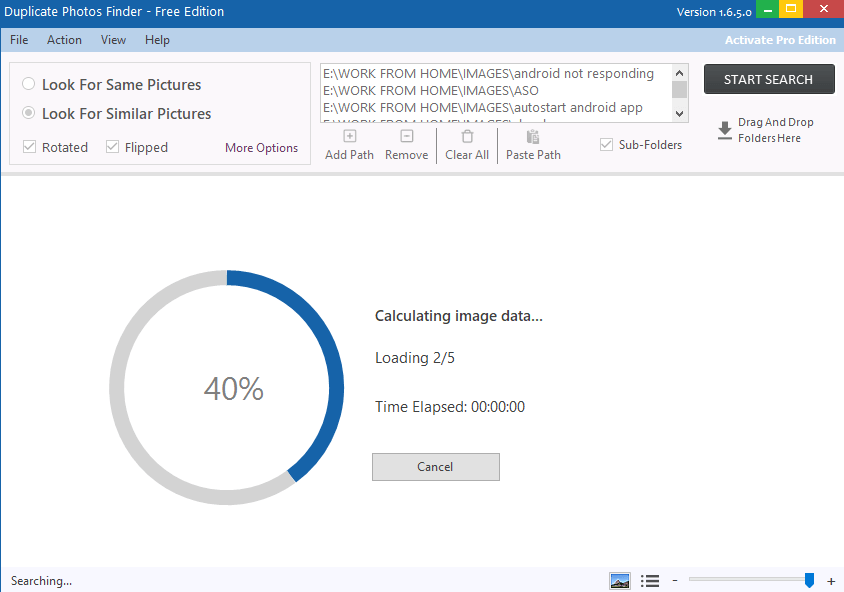The height and width of the screenshot is (592, 844).
Task: Select Look For Same Pictures option
Action: tap(29, 84)
